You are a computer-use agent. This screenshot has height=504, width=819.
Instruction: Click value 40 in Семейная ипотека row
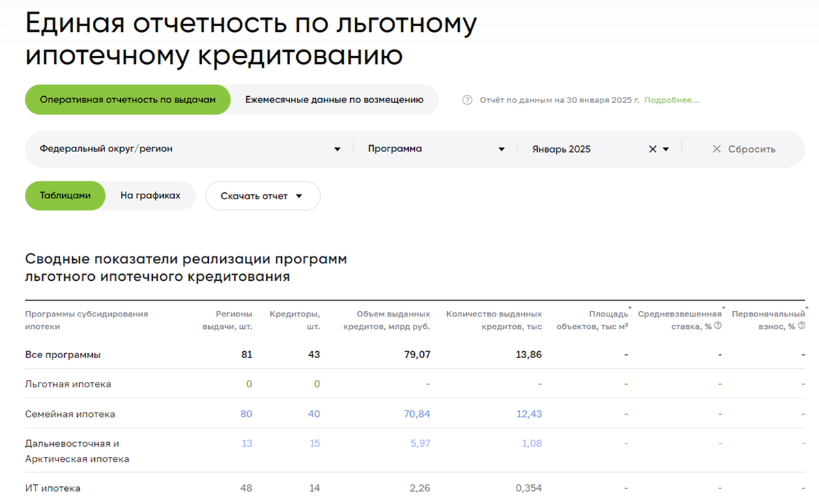pyautogui.click(x=314, y=414)
